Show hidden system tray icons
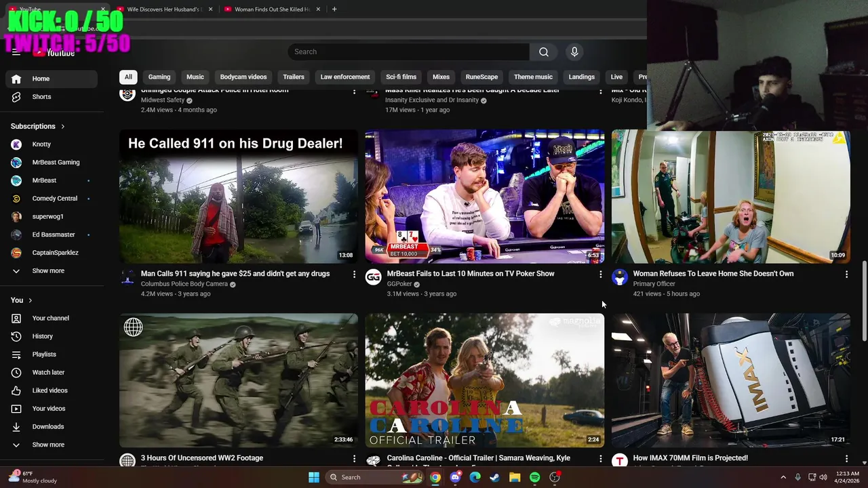 tap(783, 477)
